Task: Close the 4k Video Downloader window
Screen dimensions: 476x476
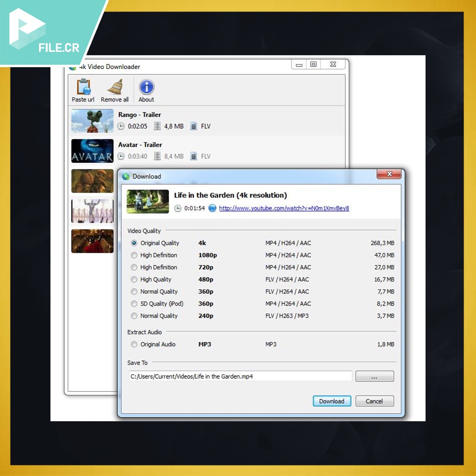Action: [x=333, y=64]
